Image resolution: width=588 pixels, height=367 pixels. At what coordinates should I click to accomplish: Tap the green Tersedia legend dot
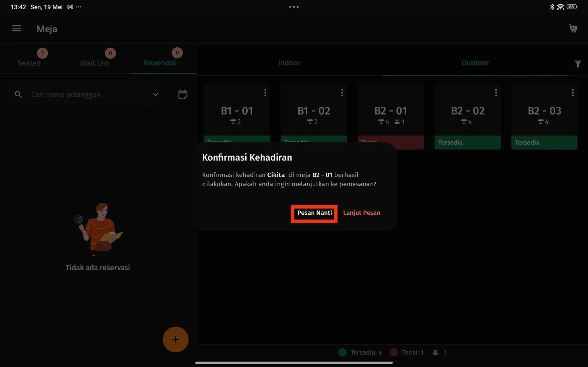pyautogui.click(x=342, y=352)
